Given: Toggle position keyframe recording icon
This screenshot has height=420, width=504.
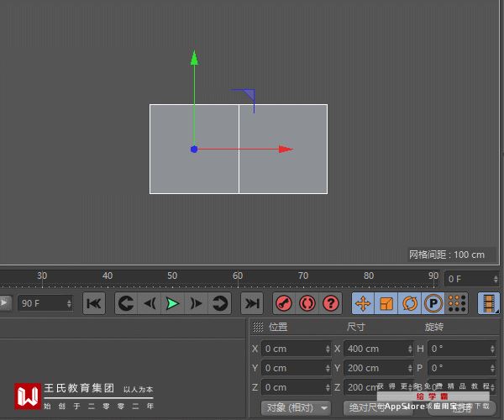Looking at the screenshot, I should point(363,303).
